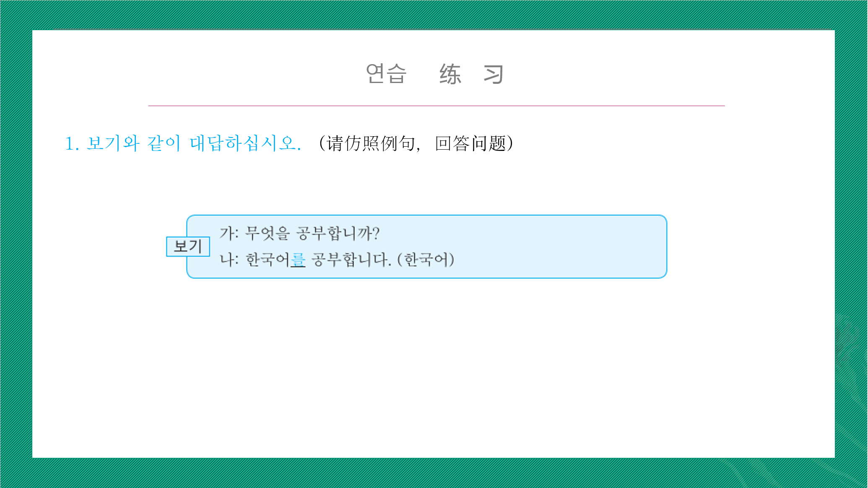Click the blue word 같이 in the instruction
Screen dimensions: 868x488
[164, 143]
